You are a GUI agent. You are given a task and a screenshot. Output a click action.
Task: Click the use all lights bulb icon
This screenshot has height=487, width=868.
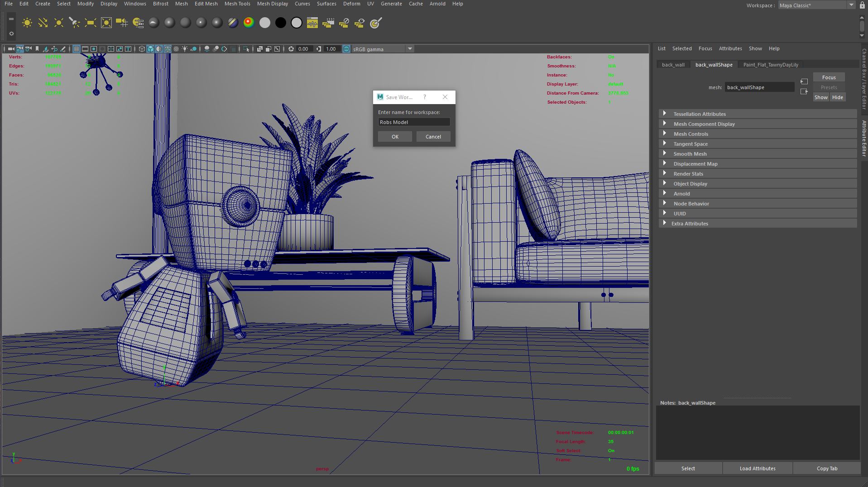click(185, 49)
